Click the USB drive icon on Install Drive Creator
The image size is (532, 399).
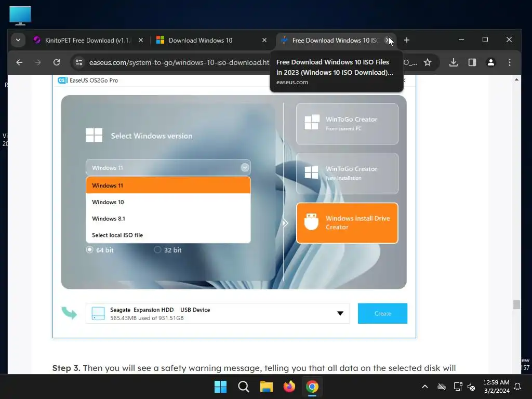click(x=311, y=222)
